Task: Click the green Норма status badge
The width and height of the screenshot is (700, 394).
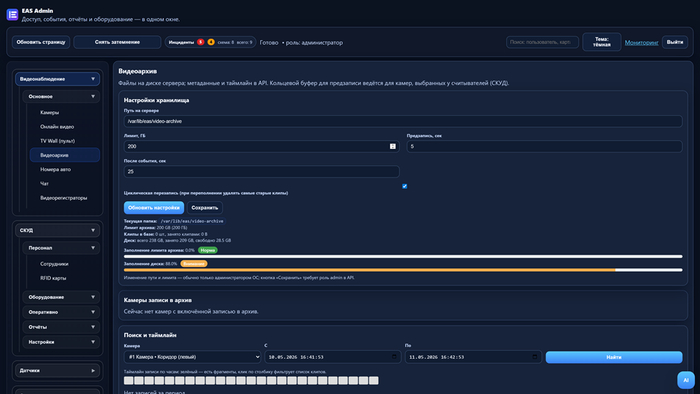Action: pyautogui.click(x=208, y=250)
